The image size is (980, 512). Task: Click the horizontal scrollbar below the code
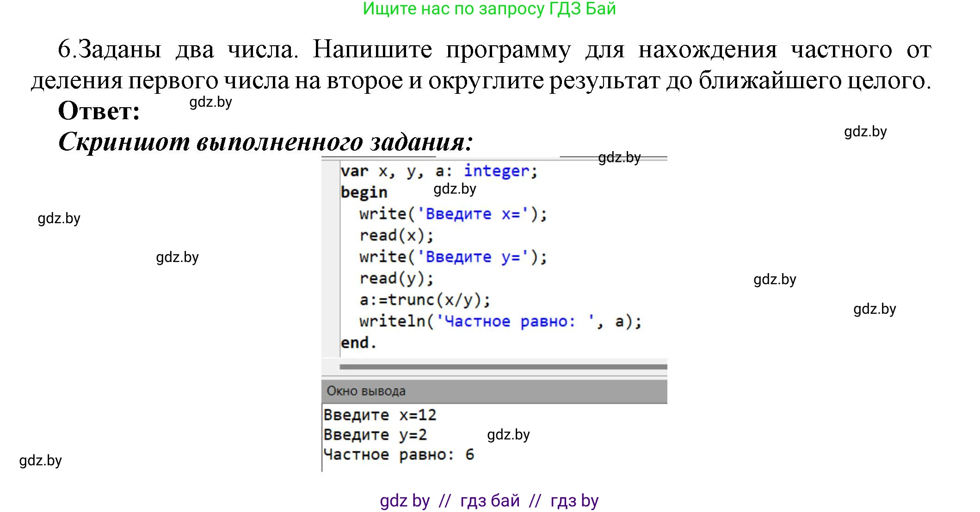(x=503, y=367)
